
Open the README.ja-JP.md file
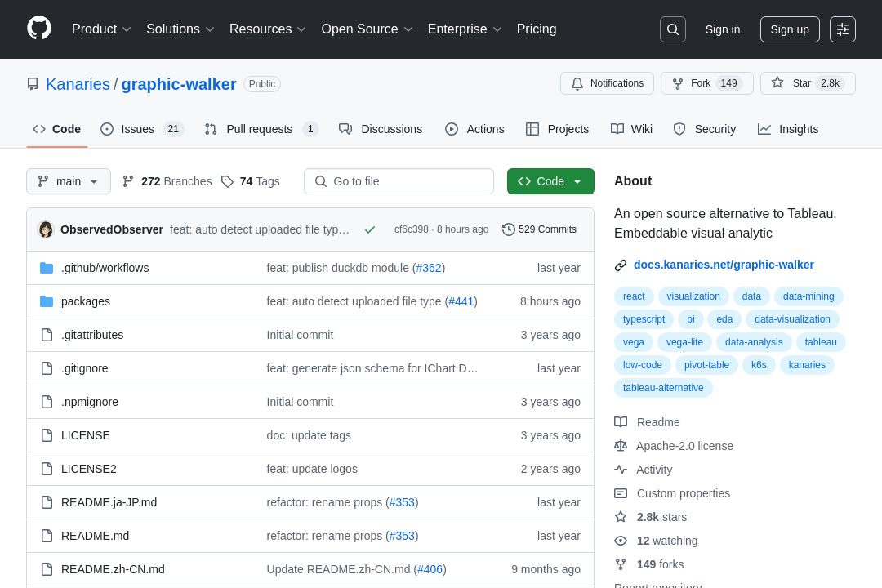[x=109, y=502]
